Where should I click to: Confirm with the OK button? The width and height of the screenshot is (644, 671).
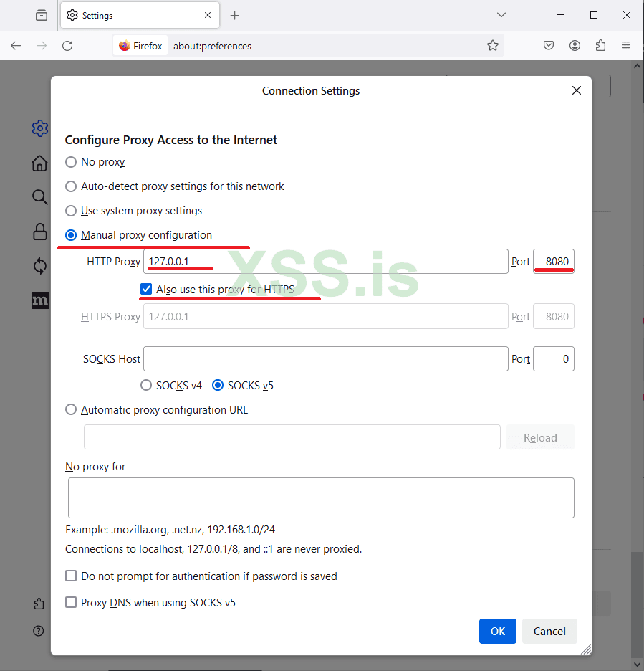tap(498, 631)
